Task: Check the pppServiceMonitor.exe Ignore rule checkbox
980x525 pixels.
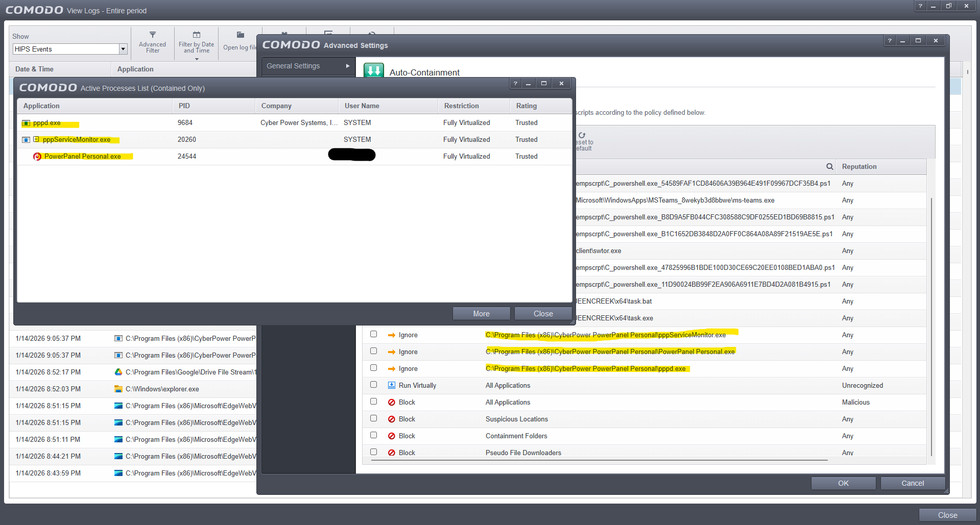Action: pyautogui.click(x=374, y=334)
